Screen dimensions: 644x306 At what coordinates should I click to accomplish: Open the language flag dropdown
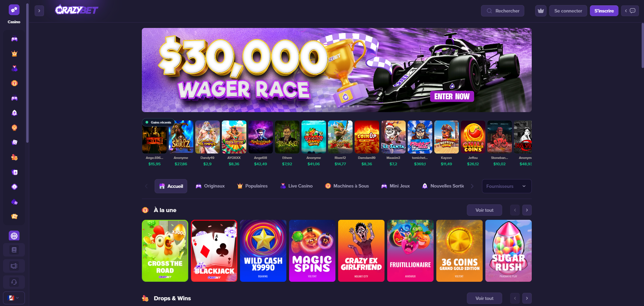14,298
